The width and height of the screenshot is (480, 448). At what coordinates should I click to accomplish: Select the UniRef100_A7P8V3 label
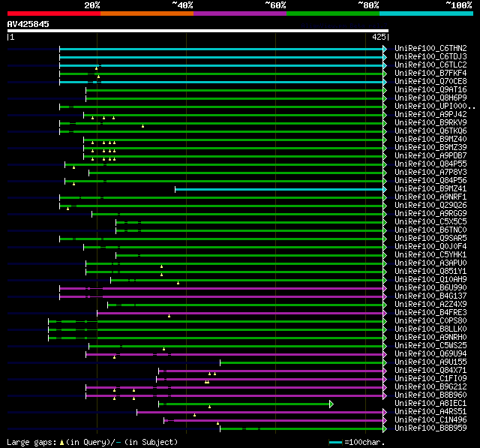pyautogui.click(x=430, y=173)
